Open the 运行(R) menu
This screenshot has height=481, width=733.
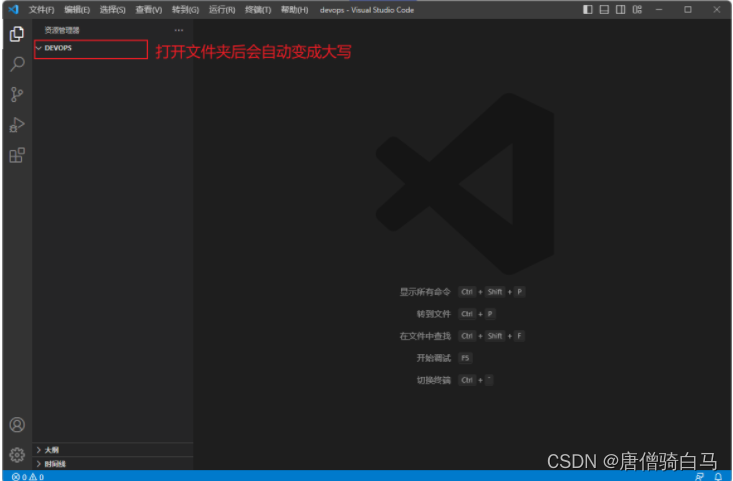[x=222, y=10]
